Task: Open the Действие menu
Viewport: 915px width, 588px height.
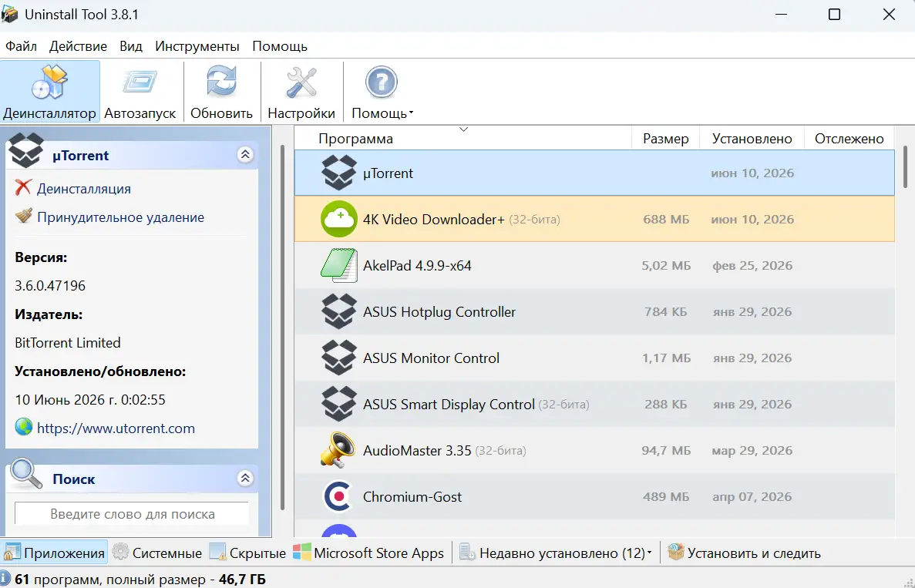Action: pos(78,46)
